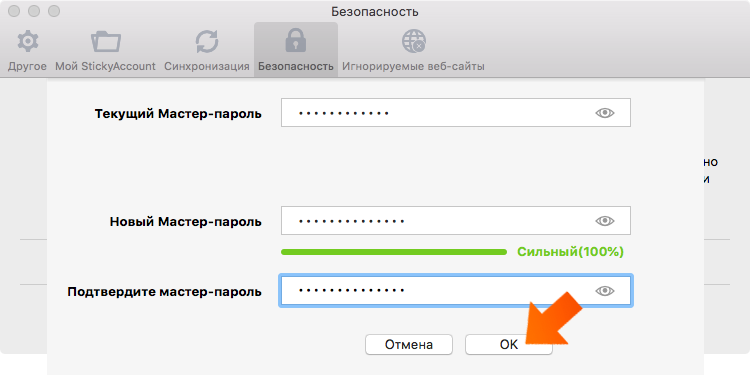The width and height of the screenshot is (750, 375).
Task: Focus the Подтвердите мастер-пароль input field
Action: pos(456,290)
